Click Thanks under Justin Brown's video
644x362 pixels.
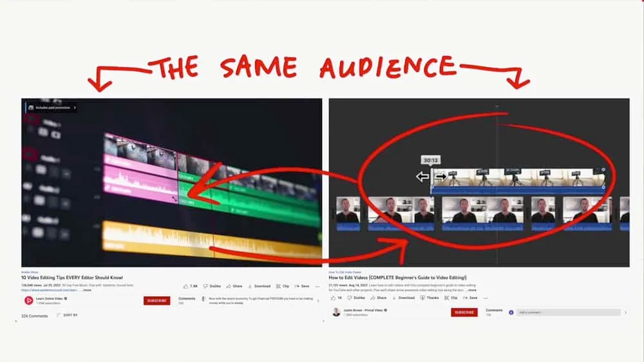tap(429, 298)
